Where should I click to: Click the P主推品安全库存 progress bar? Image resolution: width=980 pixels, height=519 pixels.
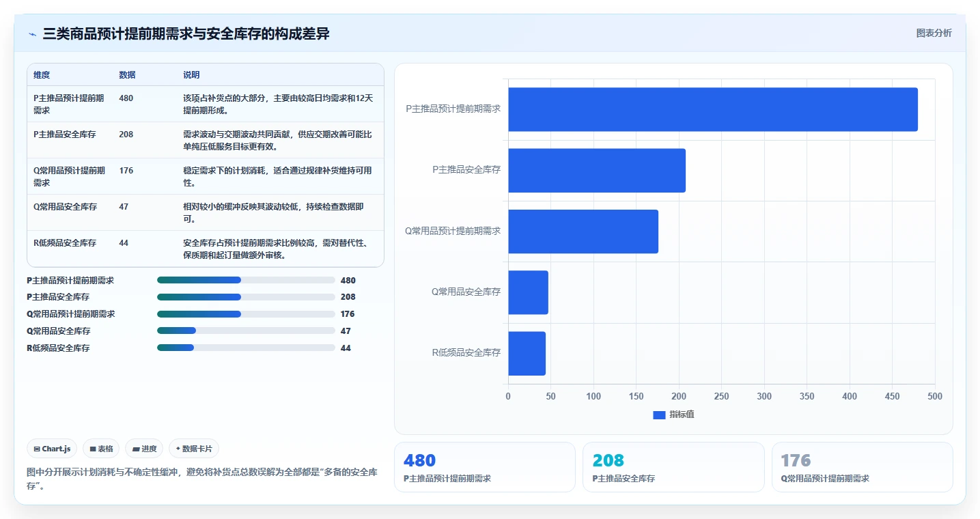246,297
